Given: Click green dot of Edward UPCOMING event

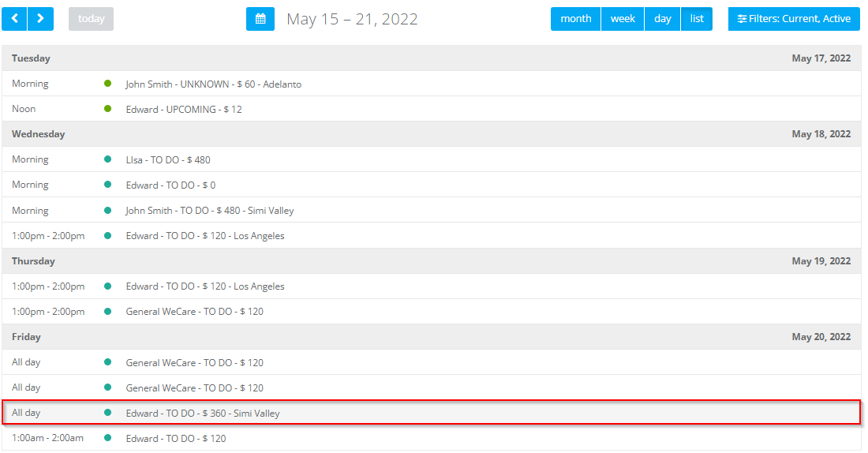Looking at the screenshot, I should (108, 109).
